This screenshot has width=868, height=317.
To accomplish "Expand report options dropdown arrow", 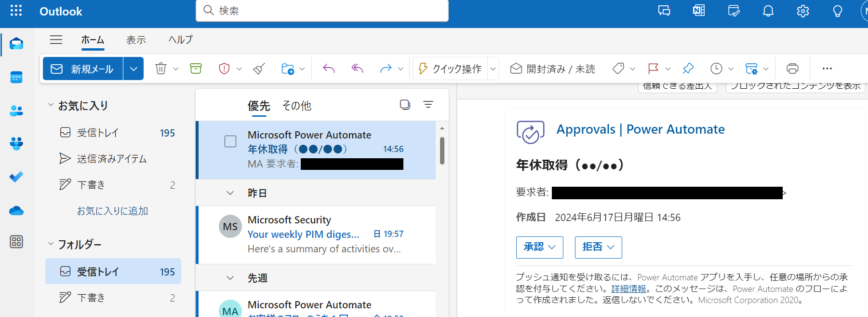I will click(239, 69).
